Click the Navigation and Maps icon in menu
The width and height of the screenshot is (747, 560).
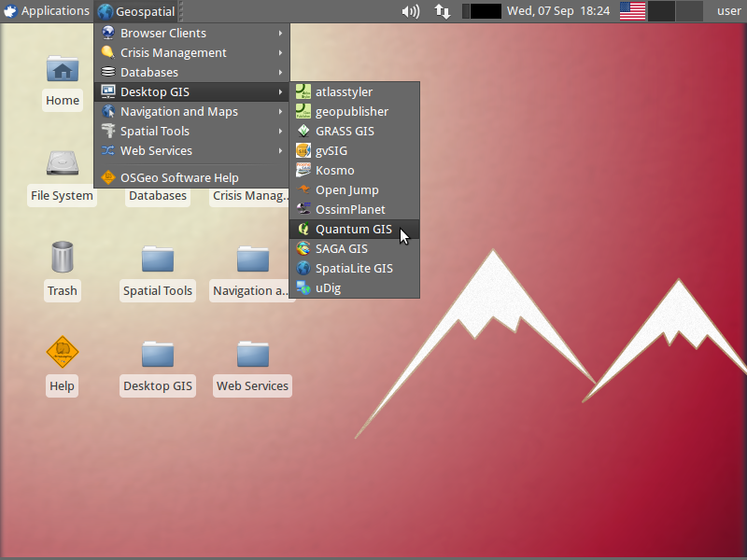click(x=108, y=111)
